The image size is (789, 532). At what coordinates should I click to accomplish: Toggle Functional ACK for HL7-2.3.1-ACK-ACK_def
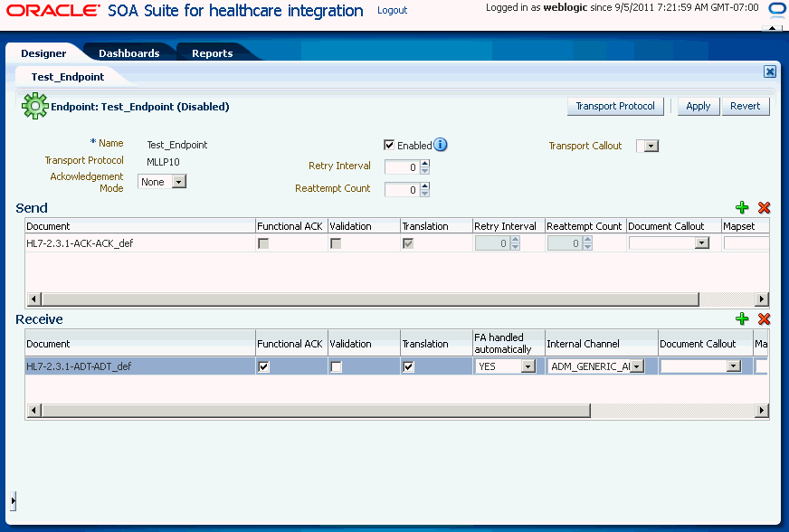[263, 243]
